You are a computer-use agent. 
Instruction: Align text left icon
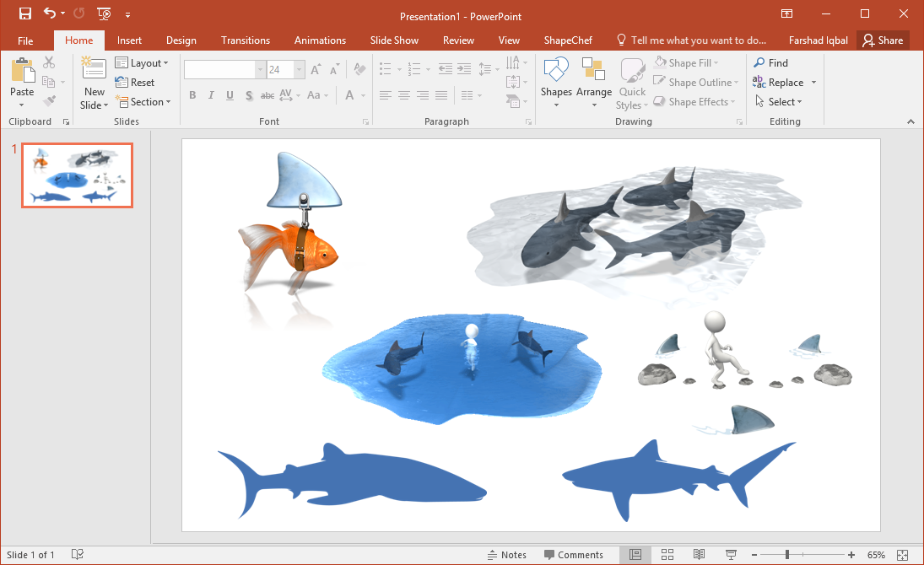pos(386,94)
